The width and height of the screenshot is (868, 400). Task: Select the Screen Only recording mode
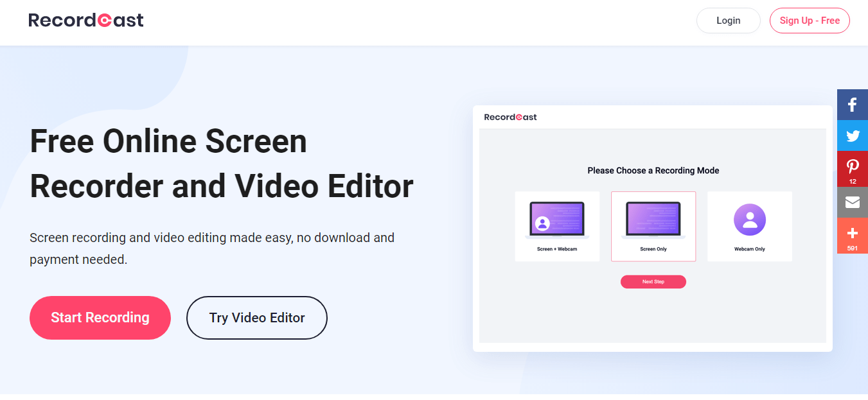[x=653, y=226]
